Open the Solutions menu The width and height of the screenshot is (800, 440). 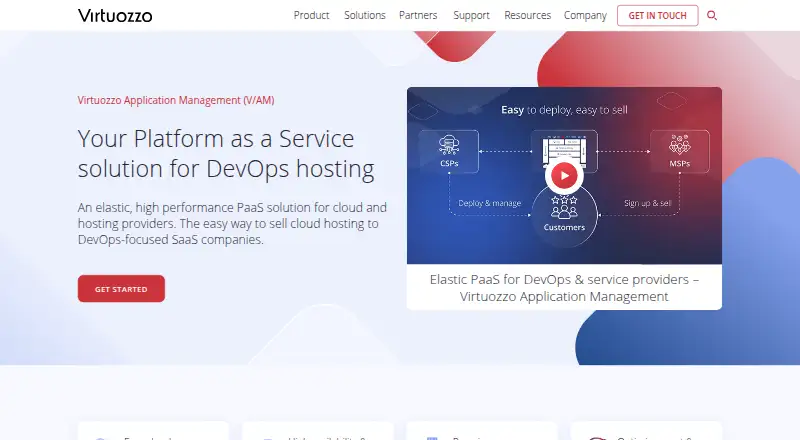pyautogui.click(x=364, y=15)
